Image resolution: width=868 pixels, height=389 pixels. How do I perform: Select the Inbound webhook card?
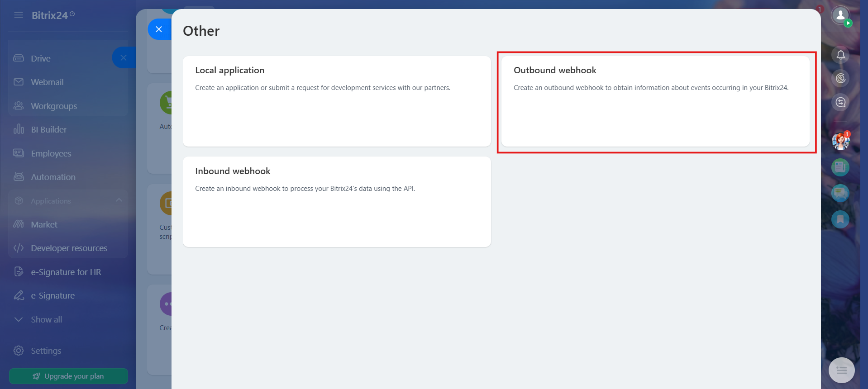tap(337, 202)
